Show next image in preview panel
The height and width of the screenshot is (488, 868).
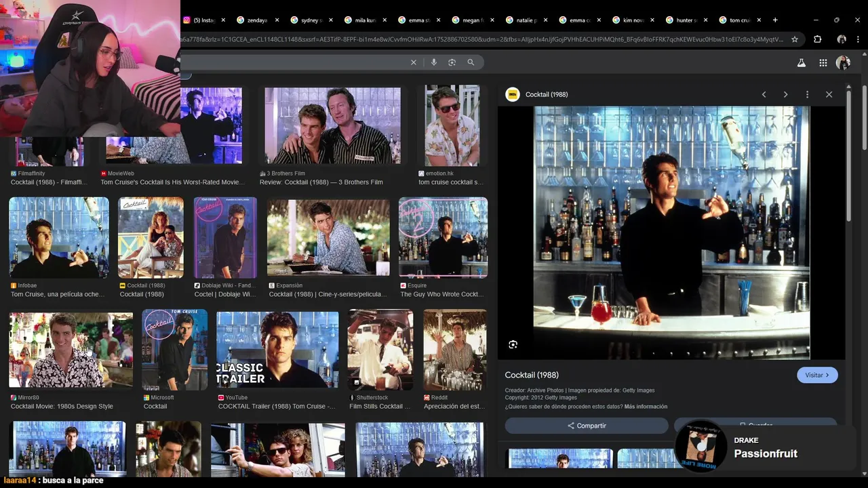pyautogui.click(x=785, y=94)
